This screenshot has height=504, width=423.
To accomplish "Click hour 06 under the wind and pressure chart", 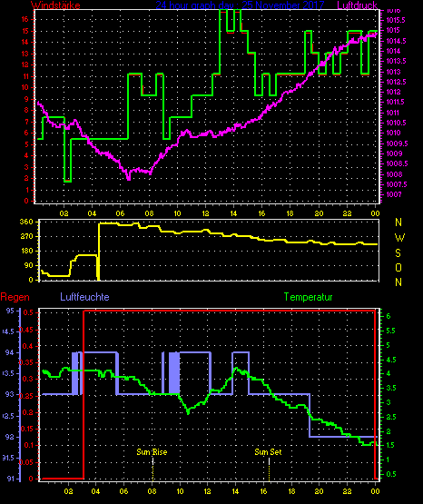I will click(120, 213).
